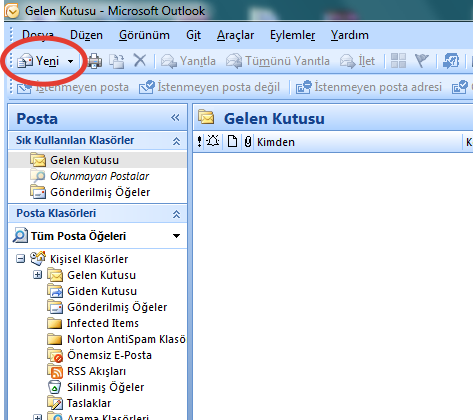Click the Yeni new mail button
This screenshot has width=473, height=420.
point(38,61)
